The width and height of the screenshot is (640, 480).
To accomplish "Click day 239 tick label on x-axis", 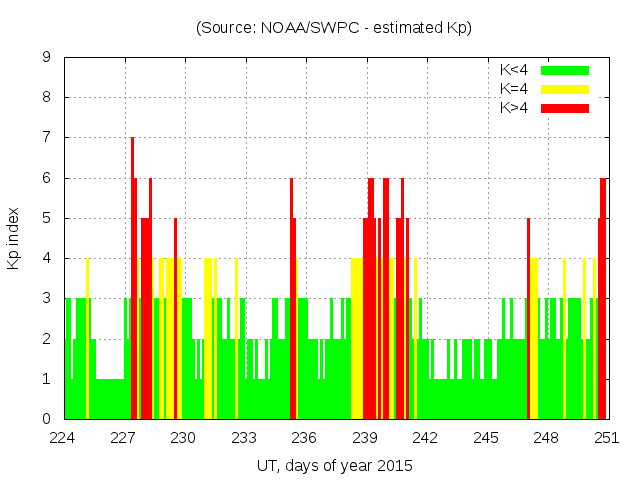I will (x=365, y=438).
